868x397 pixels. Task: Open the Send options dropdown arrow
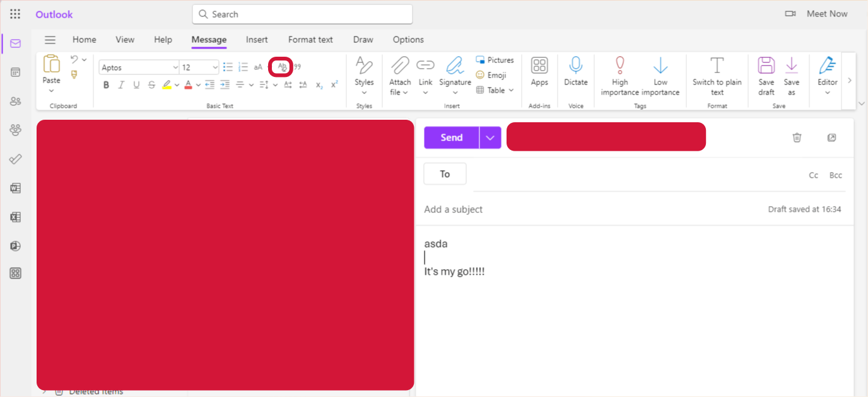490,137
